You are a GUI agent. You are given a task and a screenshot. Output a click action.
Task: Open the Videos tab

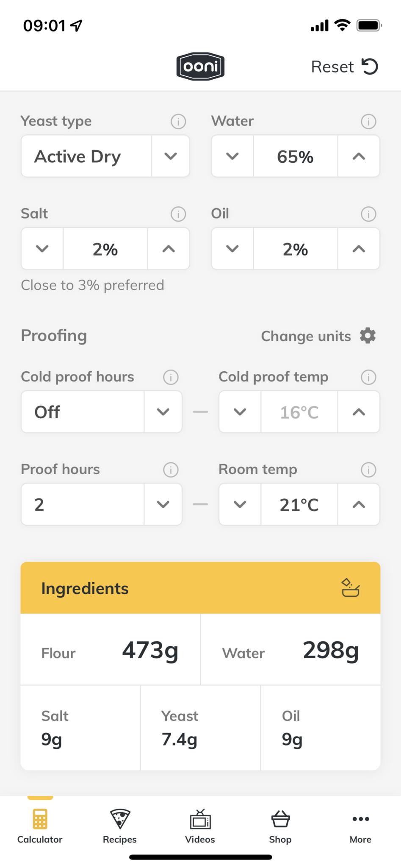tap(200, 826)
